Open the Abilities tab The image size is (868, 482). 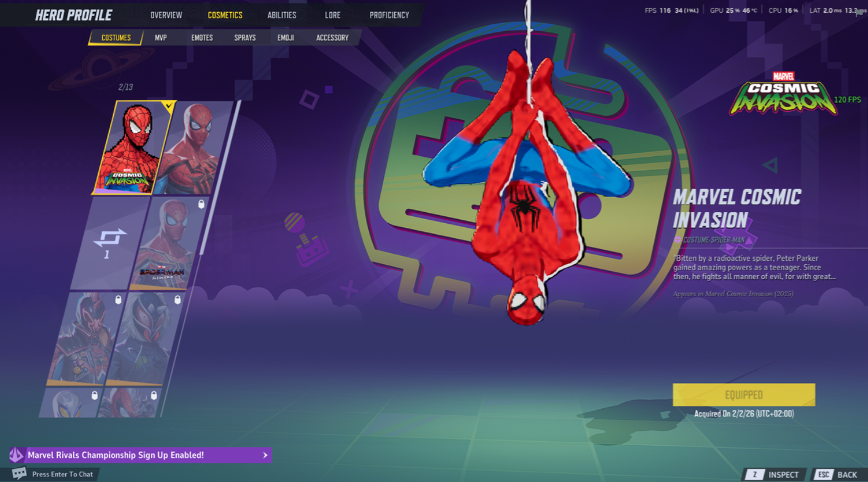[282, 15]
